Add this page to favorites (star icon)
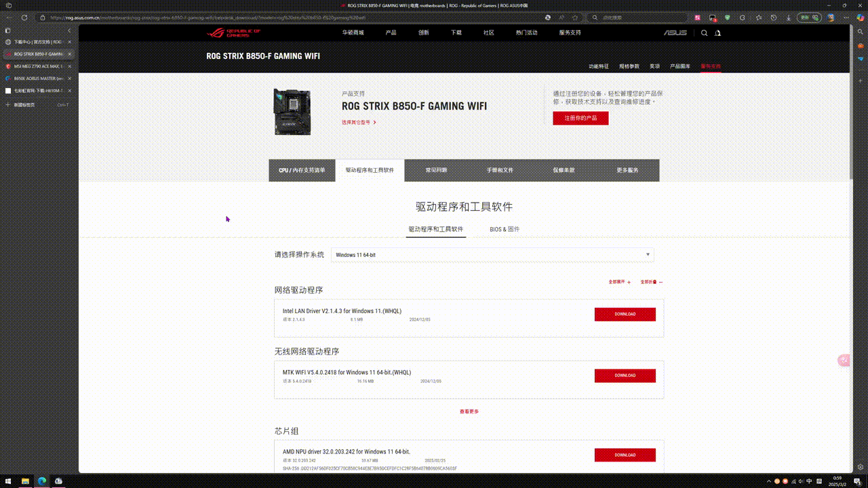Screen dimensions: 868x488 pos(576,18)
